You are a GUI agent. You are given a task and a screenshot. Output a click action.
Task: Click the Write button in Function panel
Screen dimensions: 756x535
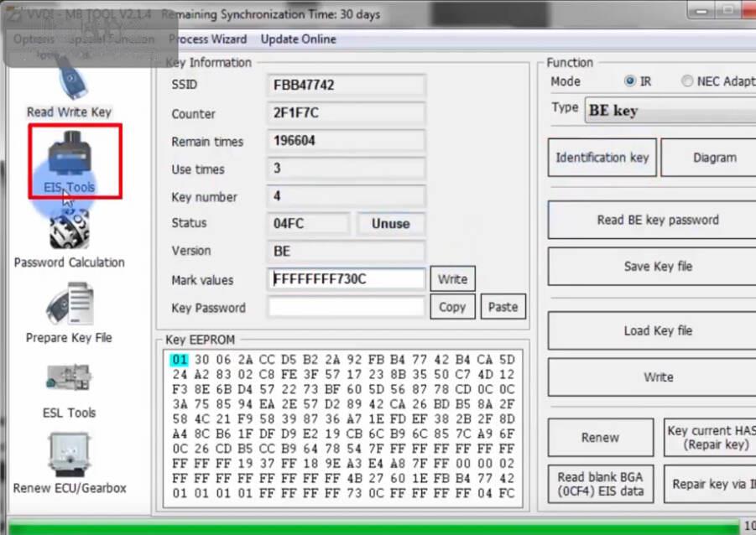pos(652,377)
